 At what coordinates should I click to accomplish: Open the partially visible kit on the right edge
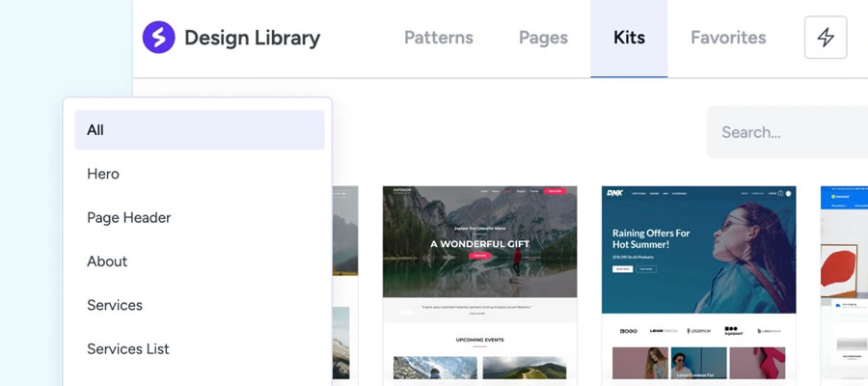(x=845, y=280)
